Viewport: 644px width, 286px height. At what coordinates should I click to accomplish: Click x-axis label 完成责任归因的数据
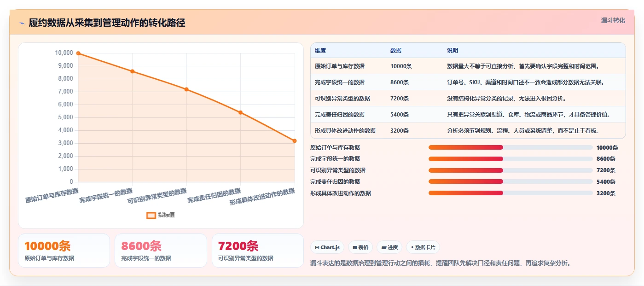[x=214, y=196]
